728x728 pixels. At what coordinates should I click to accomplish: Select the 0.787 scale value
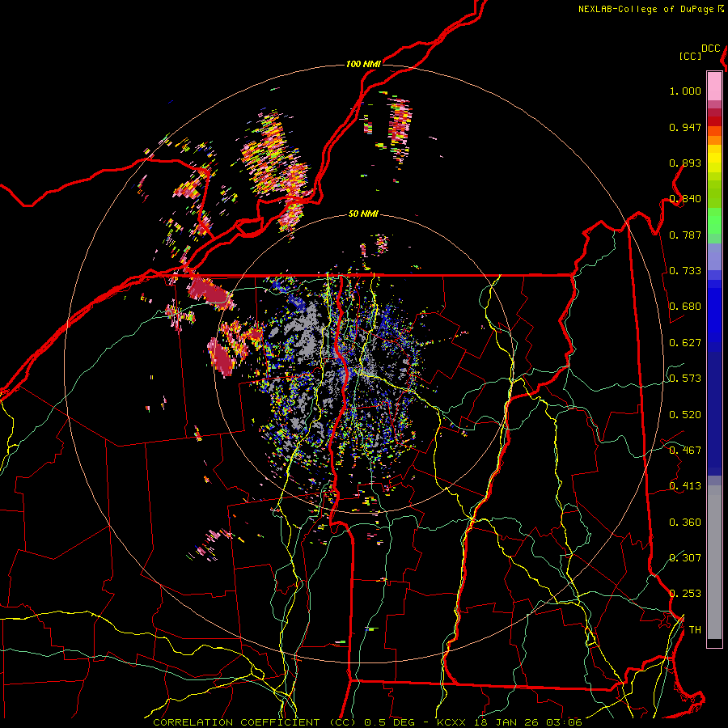tap(685, 235)
